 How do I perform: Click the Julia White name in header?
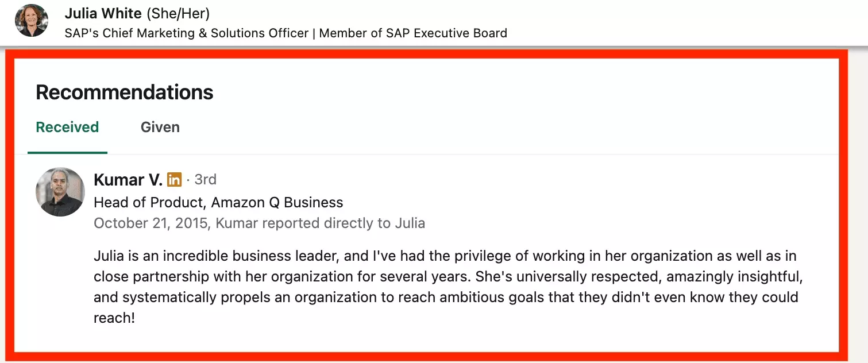tap(103, 13)
